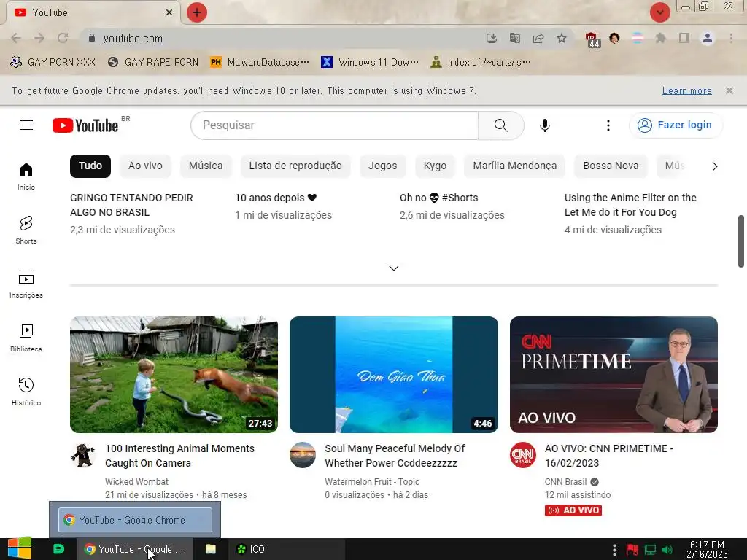
Task: Select the Tudo filter chip
Action: [90, 166]
